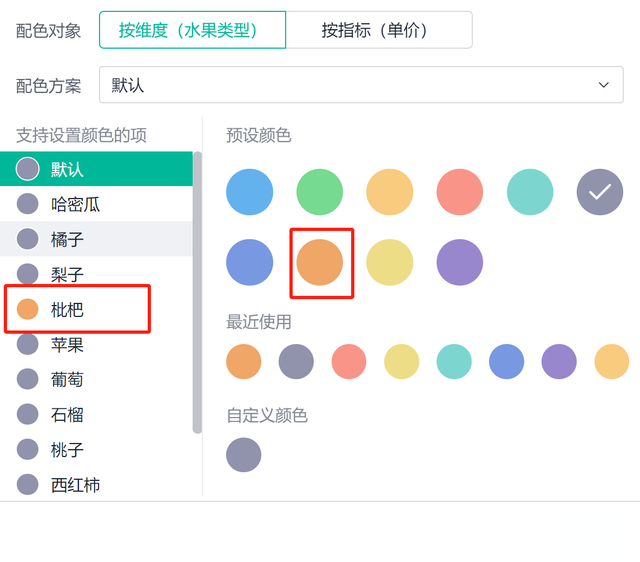640x562 pixels.
Task: Open the custom color swatch 自定义颜色
Action: point(244,455)
